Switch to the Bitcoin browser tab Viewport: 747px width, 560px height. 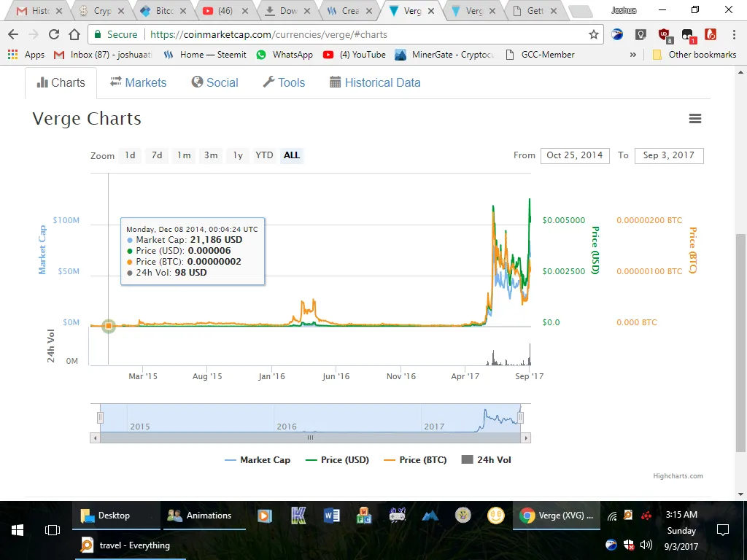pos(163,10)
